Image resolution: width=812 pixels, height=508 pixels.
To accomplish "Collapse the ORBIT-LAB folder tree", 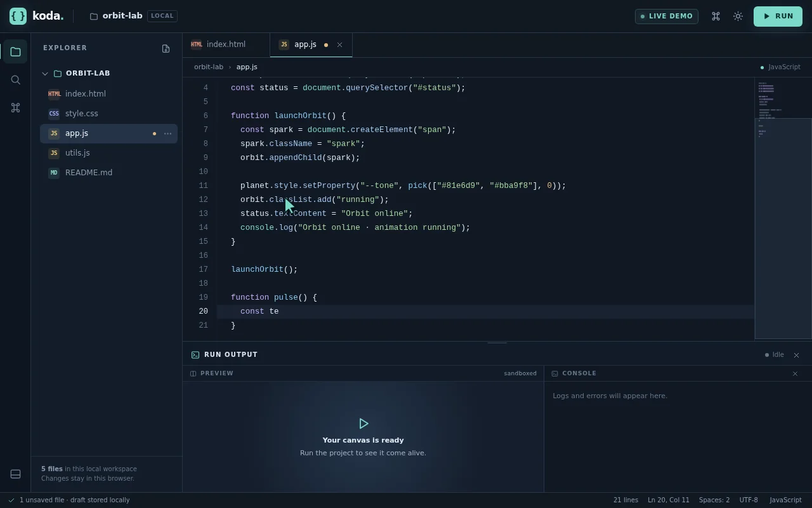I will pyautogui.click(x=45, y=74).
